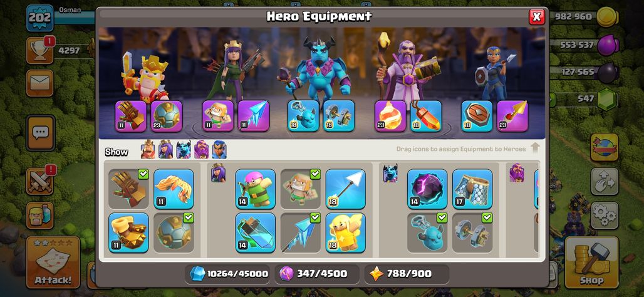
Task: Open the chat speech bubble panel
Action: click(x=40, y=133)
